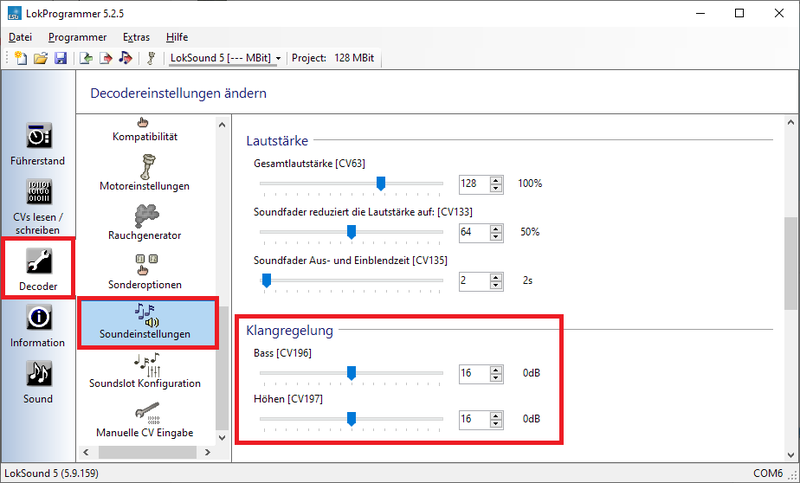This screenshot has width=800, height=483.
Task: Click the read decoder data icon with green arrow
Action: tap(86, 58)
